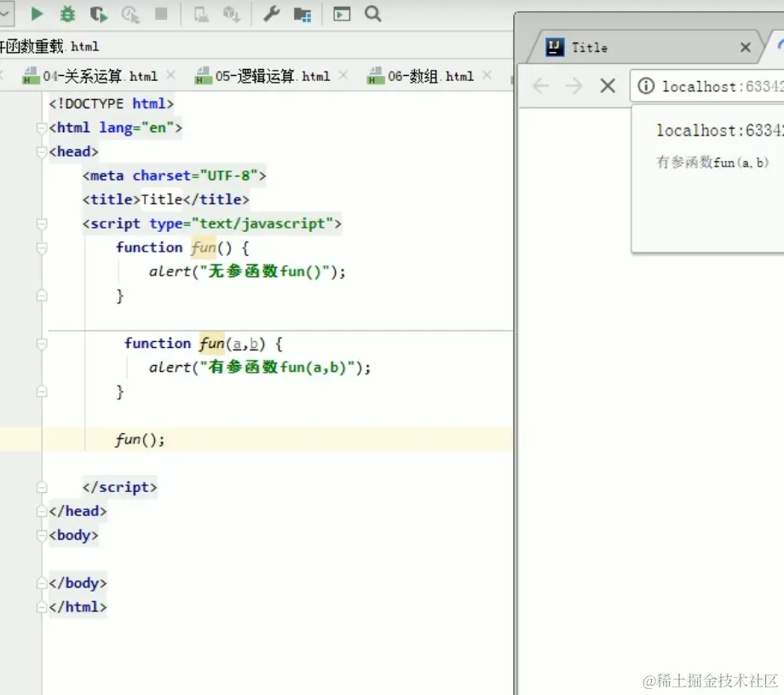Click the localhost:6334 heading in alert dialog
This screenshot has width=784, height=695.
(719, 130)
